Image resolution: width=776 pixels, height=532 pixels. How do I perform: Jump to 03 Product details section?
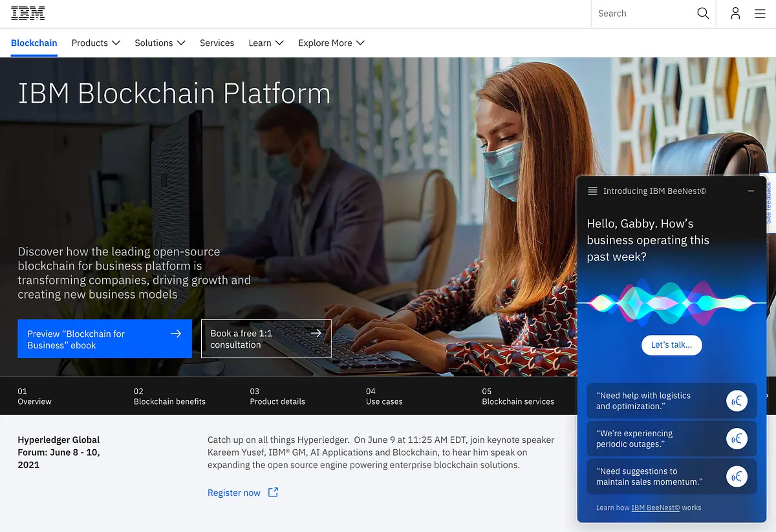277,396
